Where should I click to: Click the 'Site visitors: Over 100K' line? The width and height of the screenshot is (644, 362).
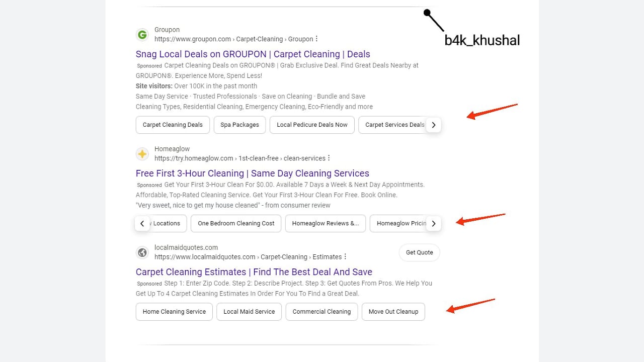coord(196,86)
